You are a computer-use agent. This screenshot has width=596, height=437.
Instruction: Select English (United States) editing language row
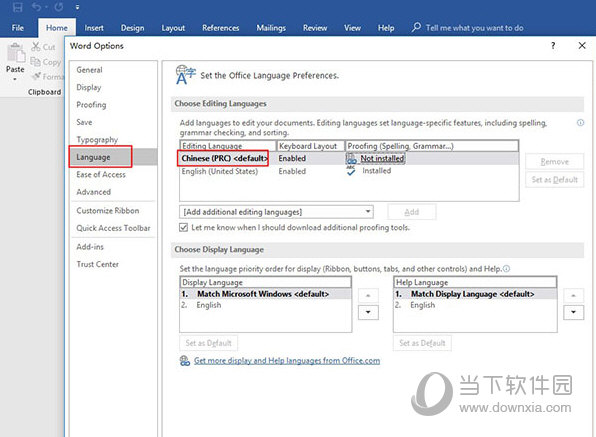tap(349, 171)
